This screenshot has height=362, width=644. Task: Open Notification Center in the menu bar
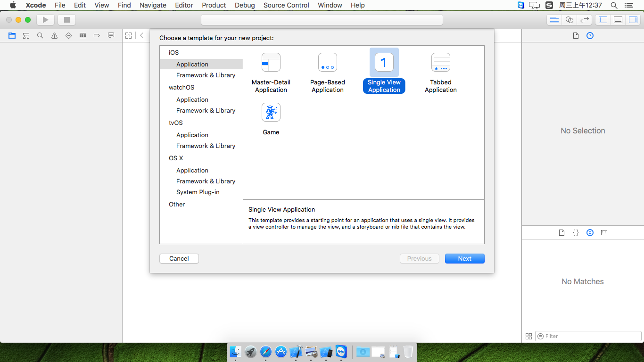click(x=628, y=5)
